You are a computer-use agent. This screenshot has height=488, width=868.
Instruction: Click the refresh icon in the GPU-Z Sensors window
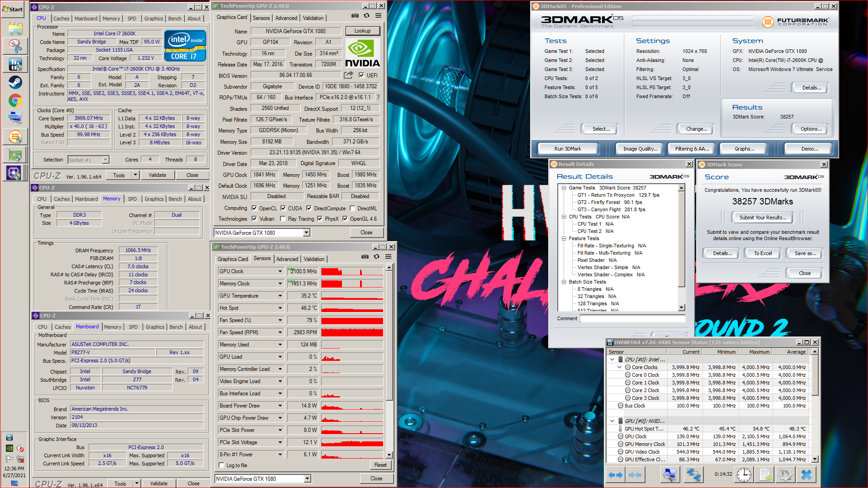(376, 257)
